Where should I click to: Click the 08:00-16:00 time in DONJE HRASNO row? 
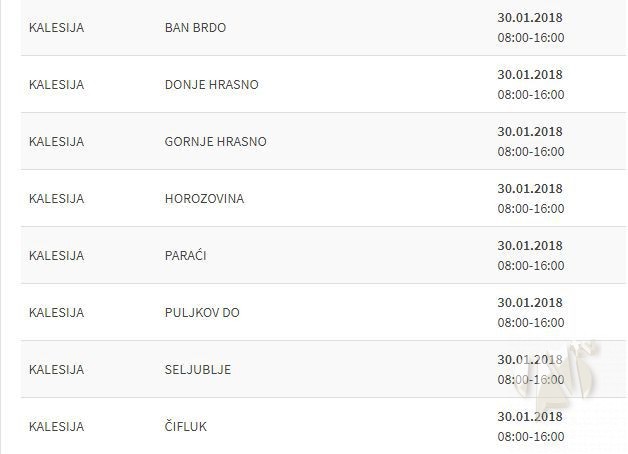pos(530,95)
